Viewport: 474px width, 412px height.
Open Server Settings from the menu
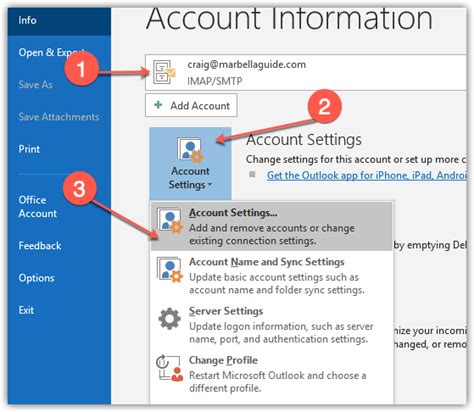pos(272,324)
